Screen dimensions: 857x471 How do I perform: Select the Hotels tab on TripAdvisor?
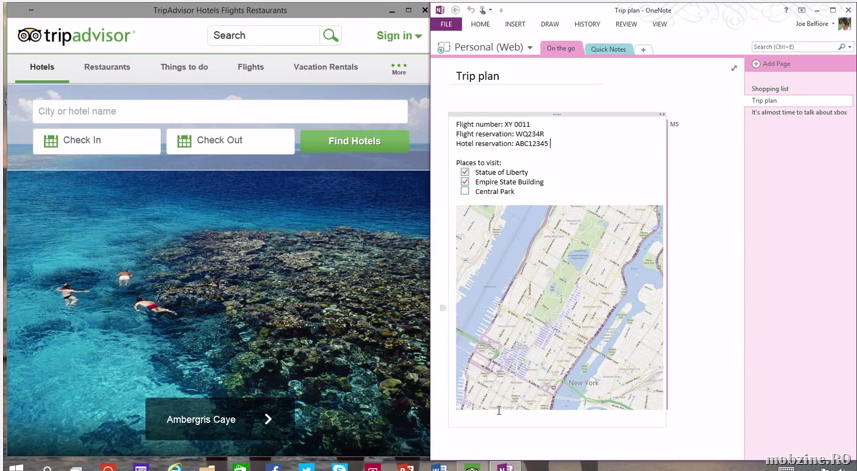[x=42, y=67]
